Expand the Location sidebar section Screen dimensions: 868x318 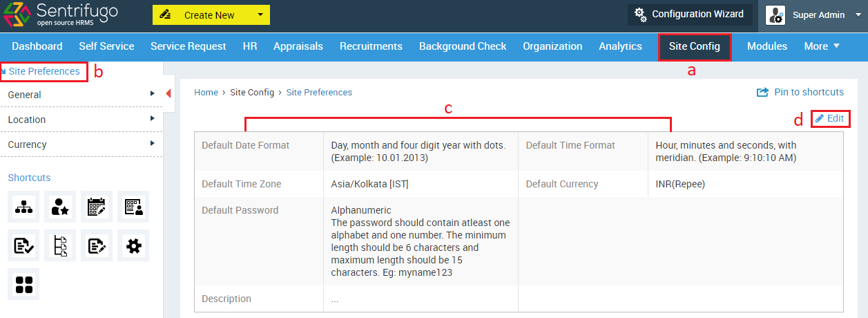tap(81, 120)
